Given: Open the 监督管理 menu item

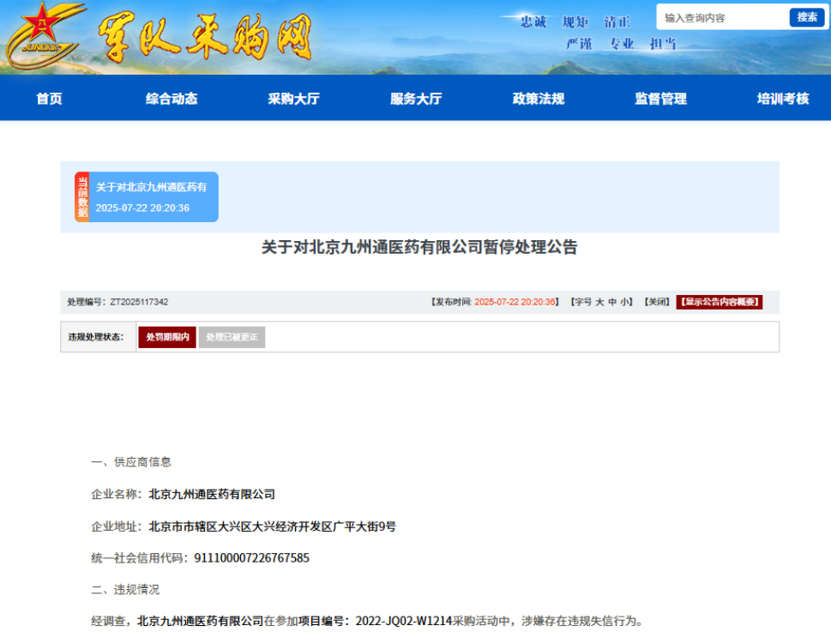Looking at the screenshot, I should [661, 99].
